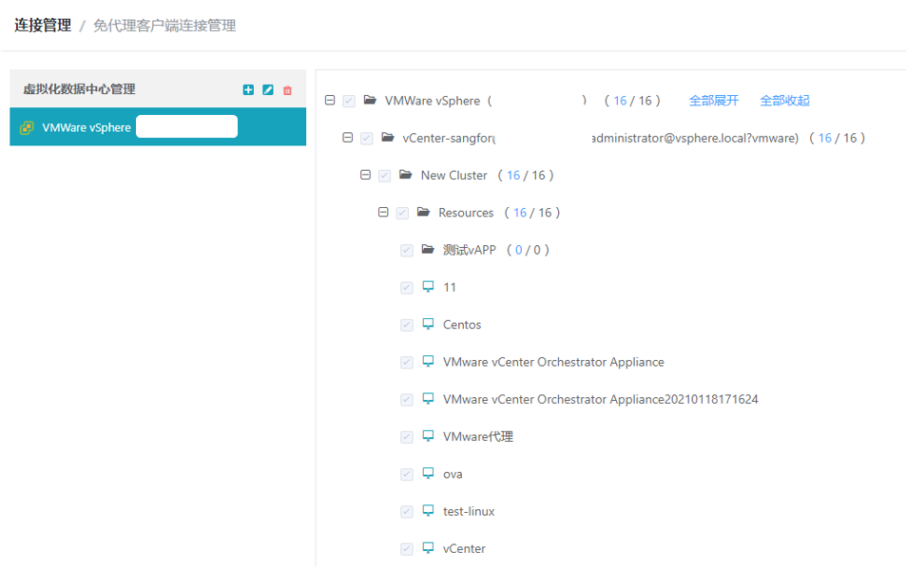
Task: Click the delete data center trash icon
Action: (287, 90)
